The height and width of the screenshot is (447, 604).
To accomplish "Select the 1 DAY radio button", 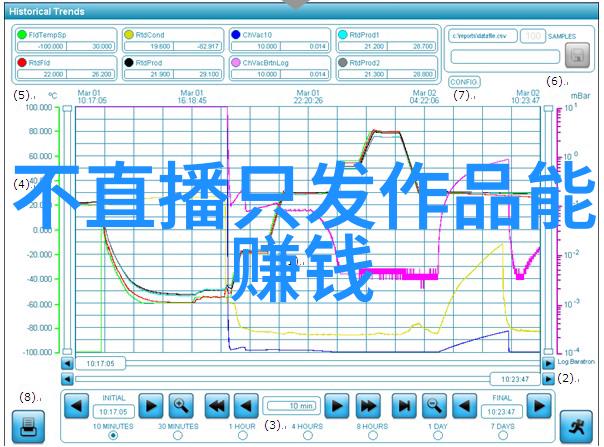I will coord(438,435).
